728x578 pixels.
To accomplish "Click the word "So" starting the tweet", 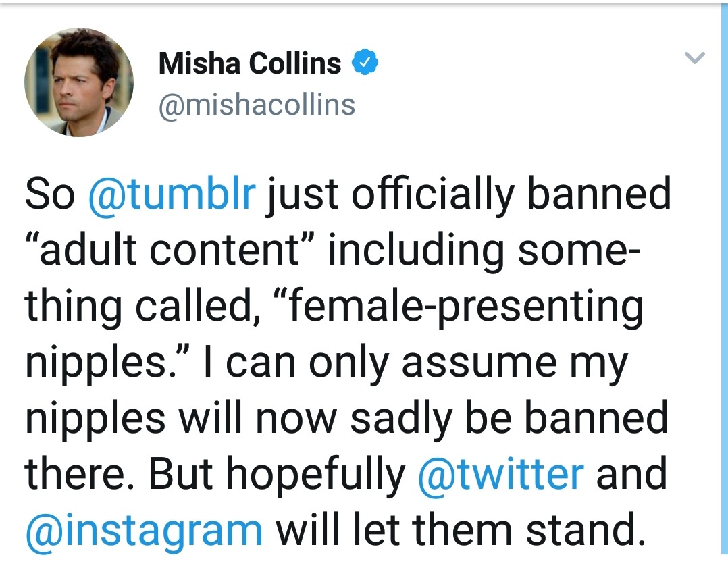I will (x=51, y=194).
